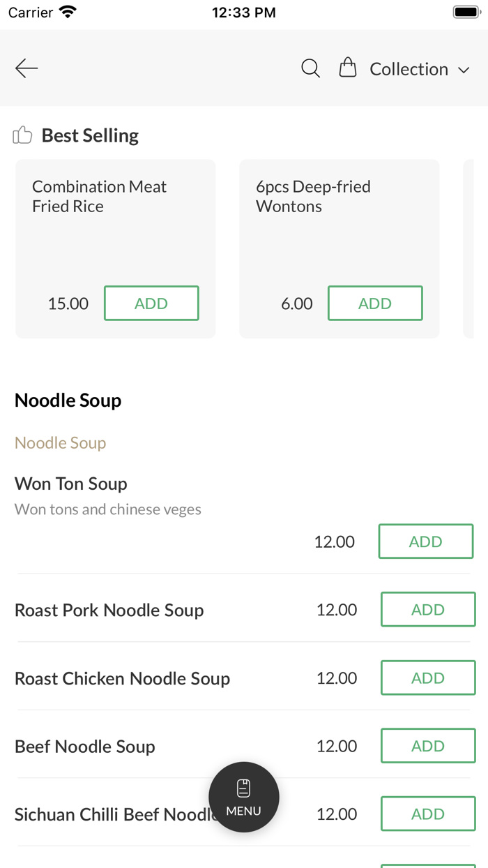The image size is (488, 868).
Task: Click the Best Selling thumbs-up icon
Action: point(22,135)
